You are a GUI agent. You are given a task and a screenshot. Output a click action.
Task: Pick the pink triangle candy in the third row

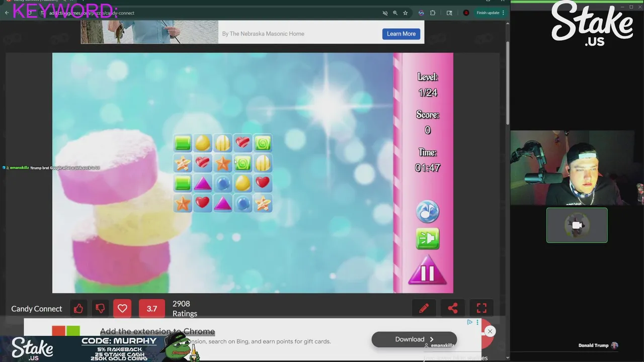pos(203,183)
